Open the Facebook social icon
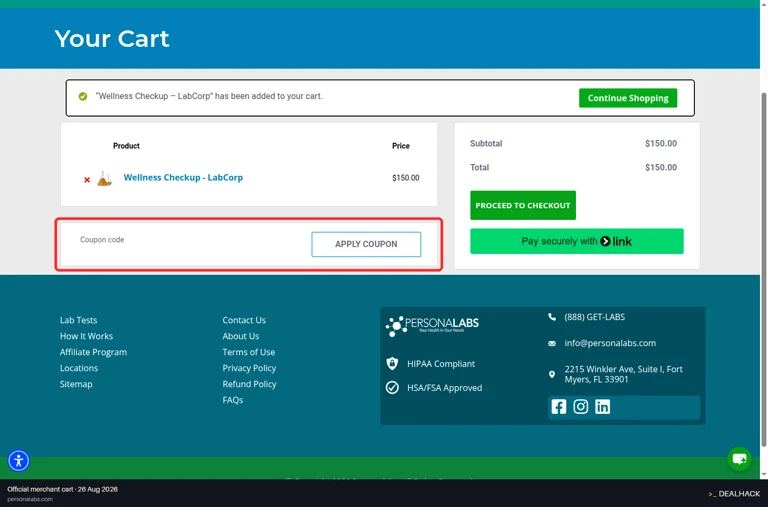 coord(559,407)
